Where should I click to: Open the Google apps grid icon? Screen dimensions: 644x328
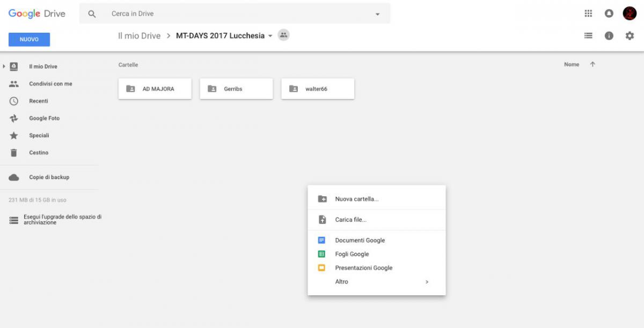tap(588, 13)
